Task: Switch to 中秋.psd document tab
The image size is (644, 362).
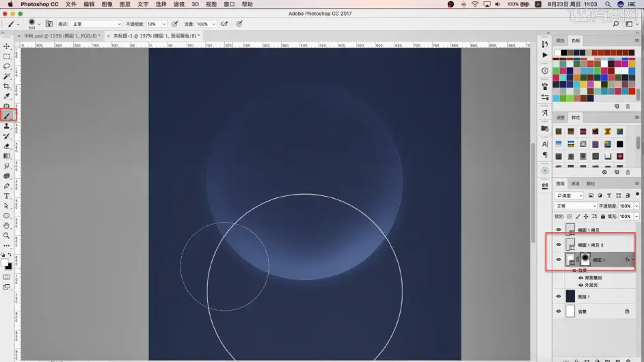Action: 62,36
